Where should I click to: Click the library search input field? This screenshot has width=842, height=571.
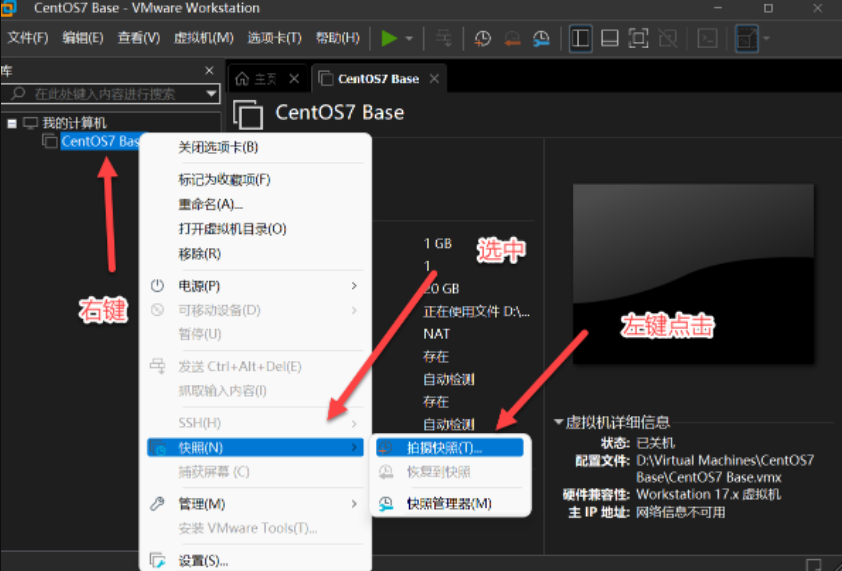[105, 94]
